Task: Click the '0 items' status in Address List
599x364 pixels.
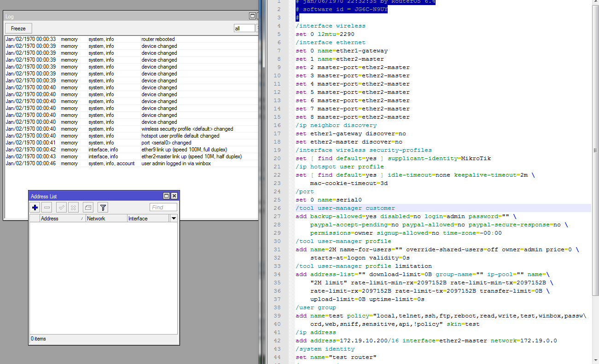Action: 39,339
